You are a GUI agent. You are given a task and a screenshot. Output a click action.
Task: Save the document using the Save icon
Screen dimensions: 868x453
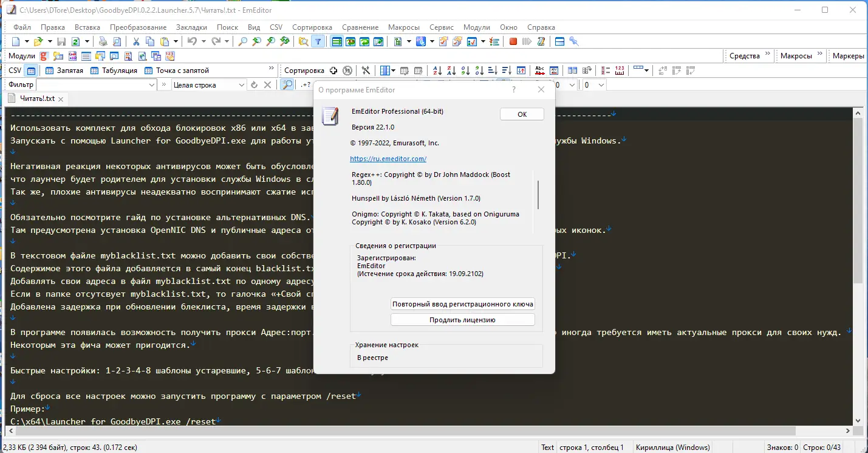(61, 41)
